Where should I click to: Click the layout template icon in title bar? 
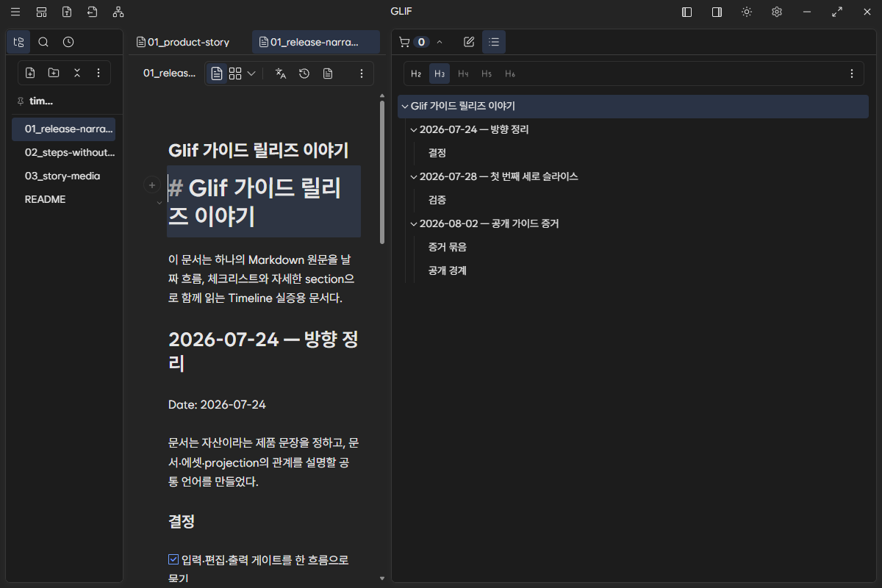(x=41, y=12)
